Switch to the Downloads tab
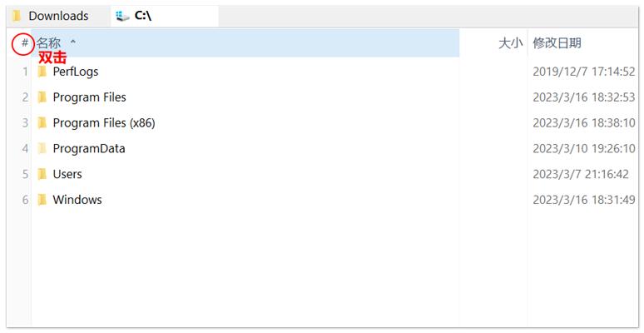This screenshot has width=644, height=333. (x=58, y=16)
